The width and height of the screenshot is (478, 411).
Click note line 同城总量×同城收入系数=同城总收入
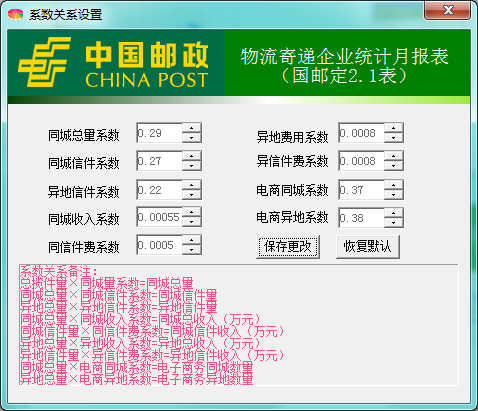pos(140,319)
